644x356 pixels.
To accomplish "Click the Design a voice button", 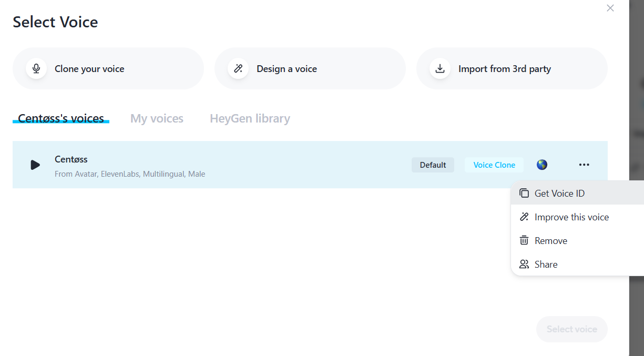I will click(x=310, y=68).
